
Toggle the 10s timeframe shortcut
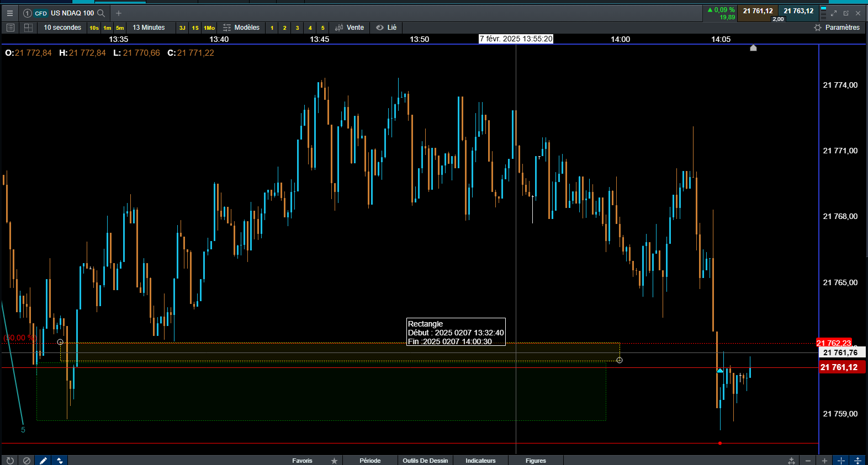pyautogui.click(x=94, y=28)
